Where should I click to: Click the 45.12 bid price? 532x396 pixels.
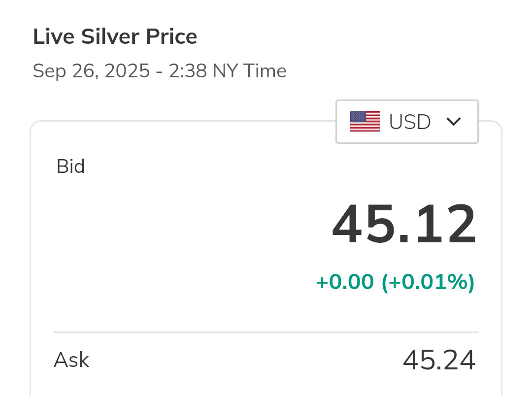point(404,224)
